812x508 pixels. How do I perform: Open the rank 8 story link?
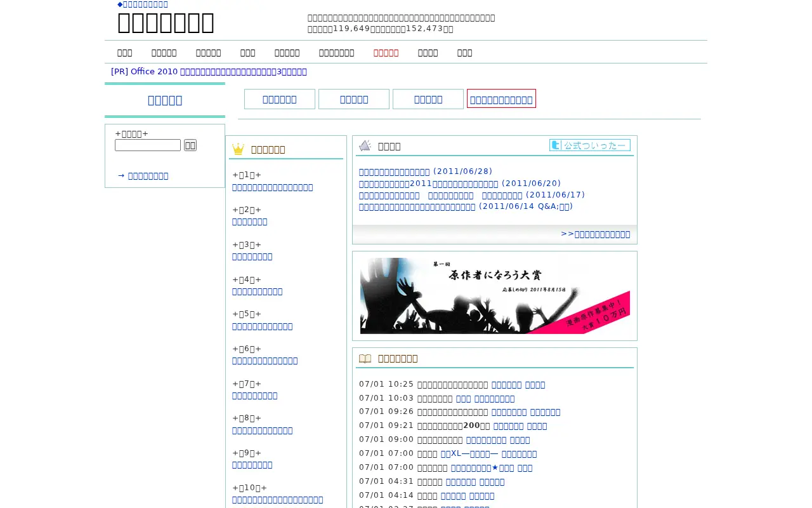tap(263, 431)
